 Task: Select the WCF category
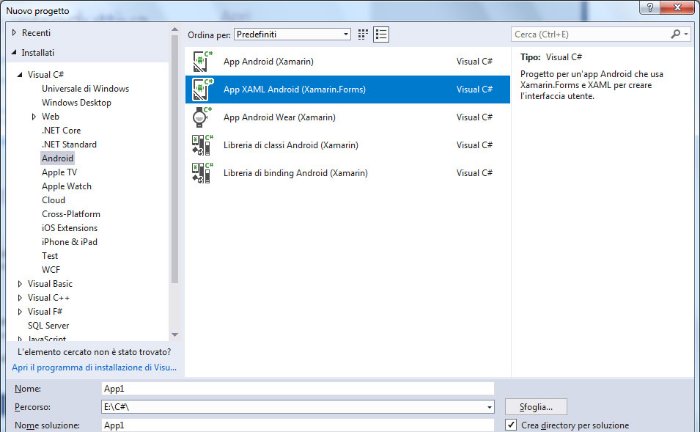click(51, 270)
